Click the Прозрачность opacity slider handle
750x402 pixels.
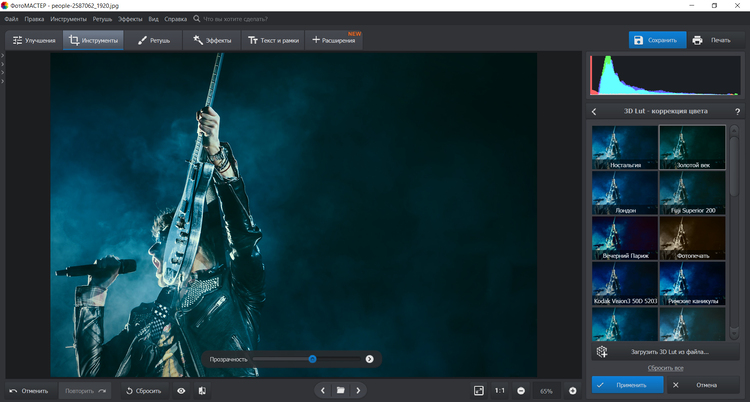click(312, 358)
